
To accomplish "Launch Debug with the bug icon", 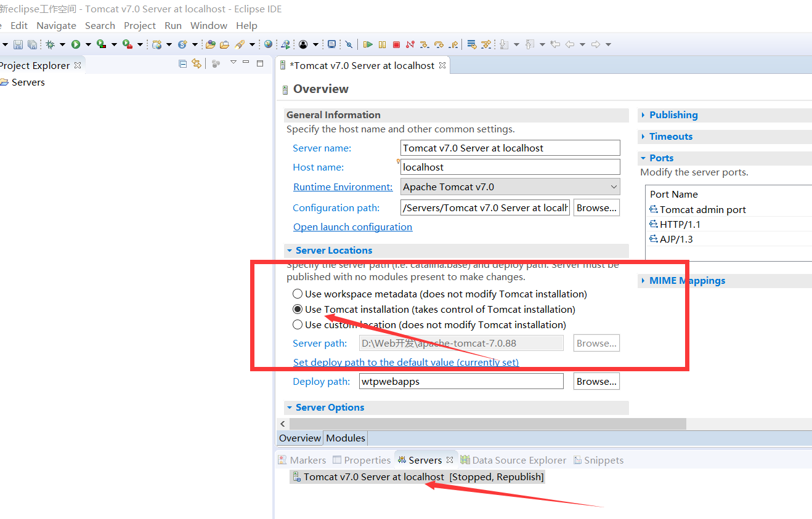I will (x=51, y=44).
